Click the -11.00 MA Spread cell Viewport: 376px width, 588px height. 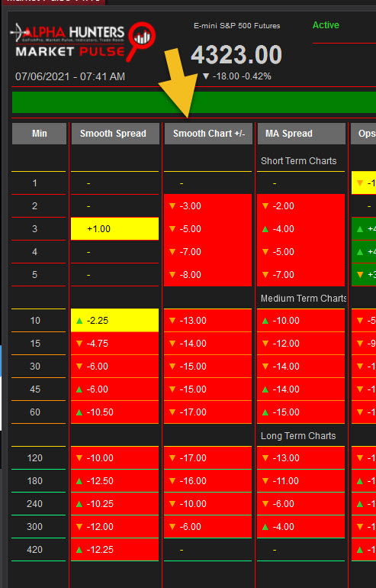[x=300, y=481]
